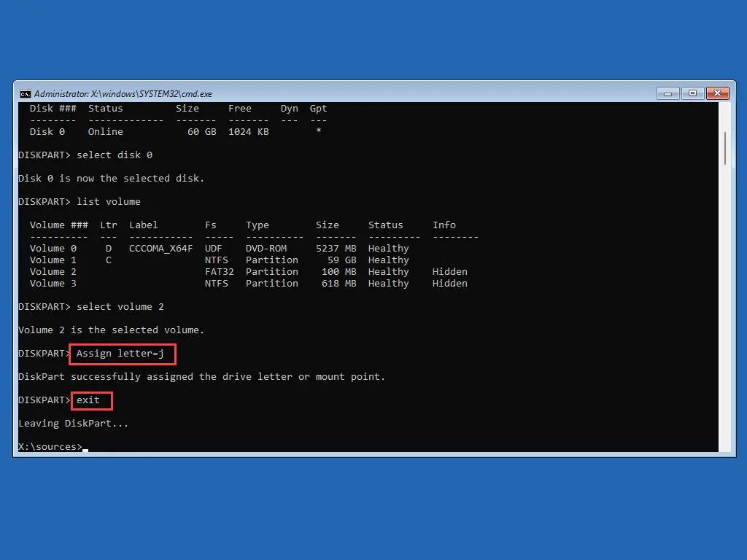The width and height of the screenshot is (747, 560).
Task: Minimize the command prompt window
Action: 667,93
